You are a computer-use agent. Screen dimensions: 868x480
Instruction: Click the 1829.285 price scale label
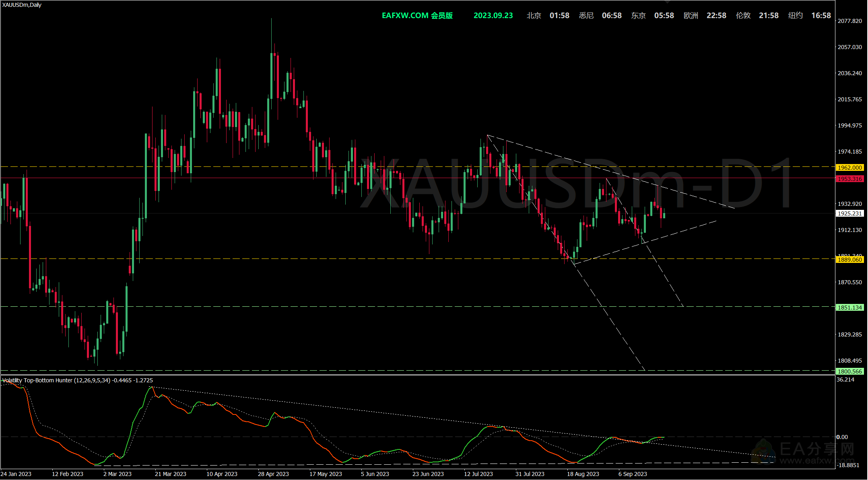850,334
